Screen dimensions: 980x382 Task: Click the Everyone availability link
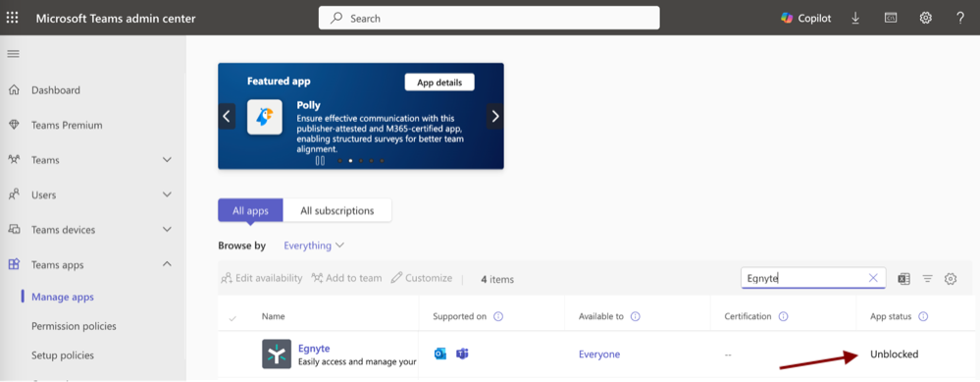(599, 355)
